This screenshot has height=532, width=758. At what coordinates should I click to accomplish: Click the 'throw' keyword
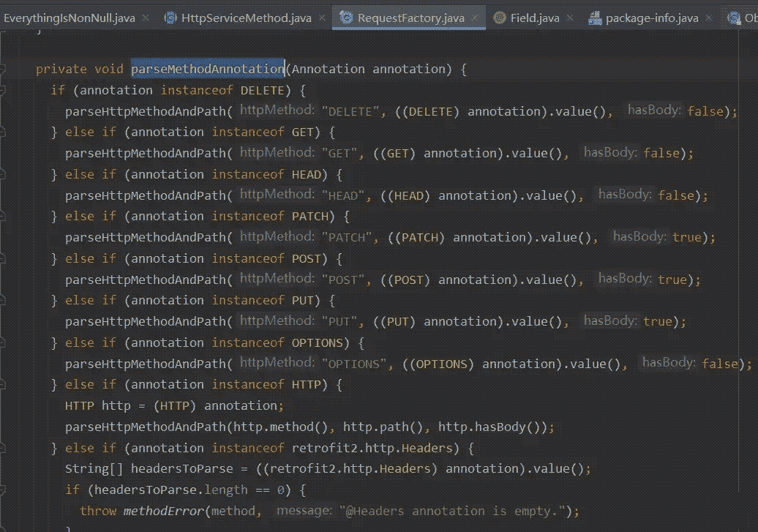(98, 512)
